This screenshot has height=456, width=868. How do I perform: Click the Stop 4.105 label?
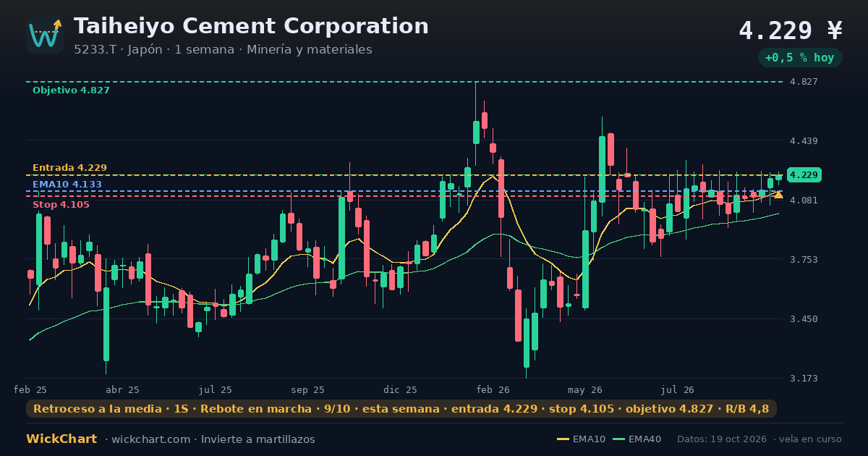[x=61, y=205]
